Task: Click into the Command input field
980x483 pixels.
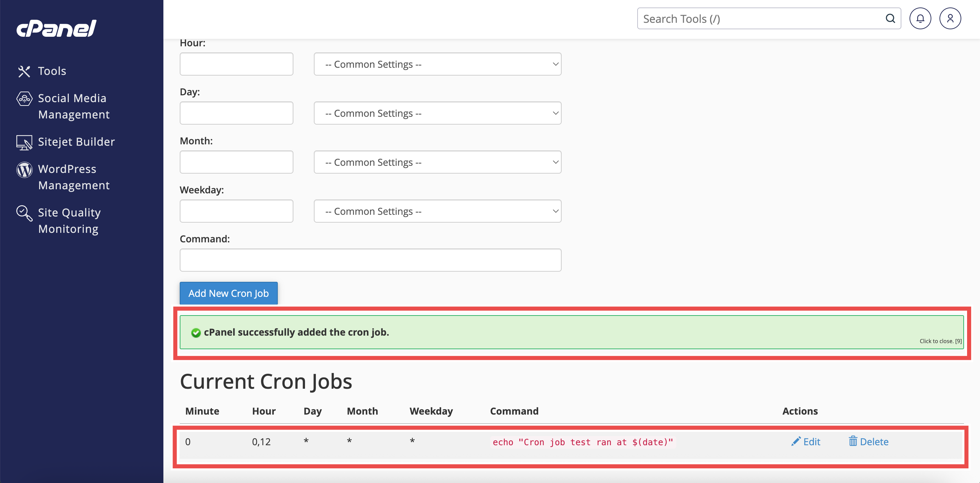Action: 370,260
